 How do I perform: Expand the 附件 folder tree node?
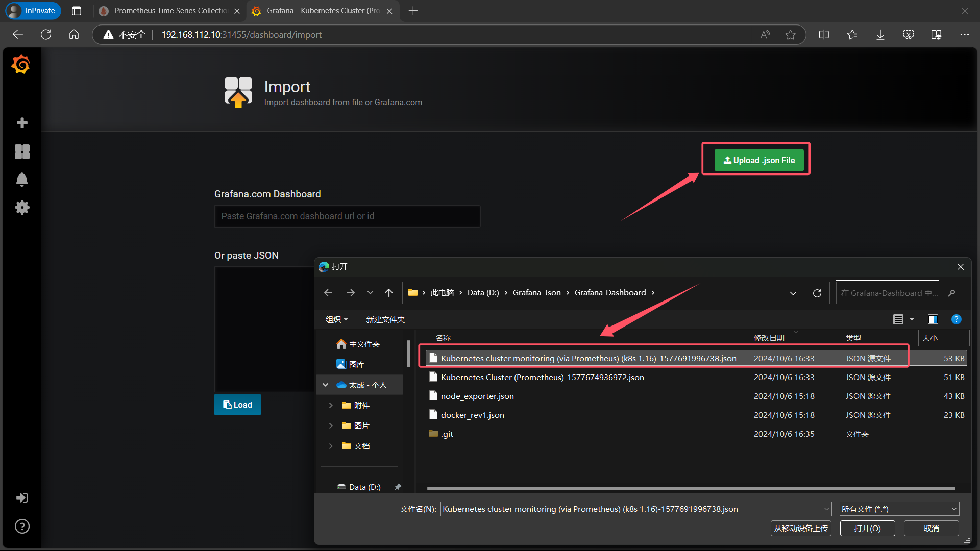click(x=331, y=405)
